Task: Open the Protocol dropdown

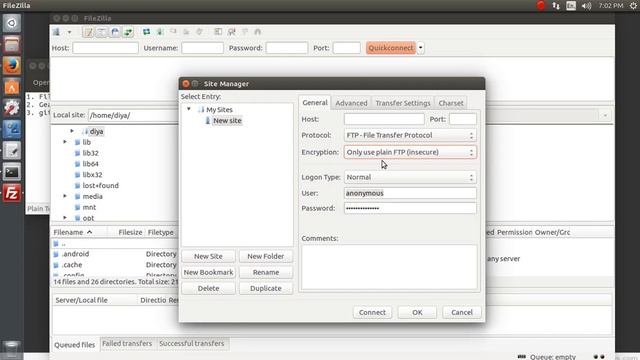Action: (410, 135)
